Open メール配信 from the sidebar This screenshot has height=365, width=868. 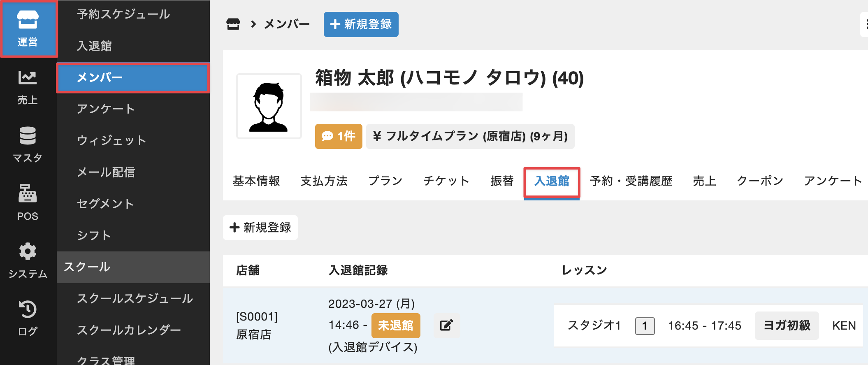[106, 172]
